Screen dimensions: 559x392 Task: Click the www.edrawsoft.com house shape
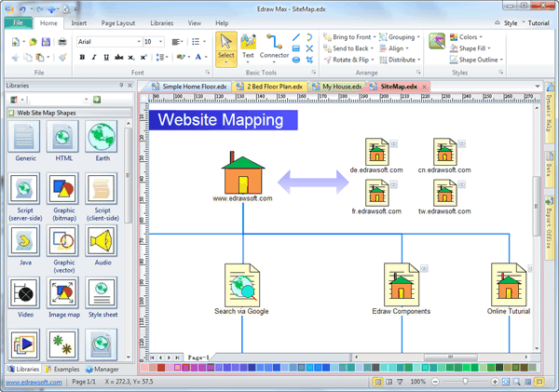click(x=243, y=172)
